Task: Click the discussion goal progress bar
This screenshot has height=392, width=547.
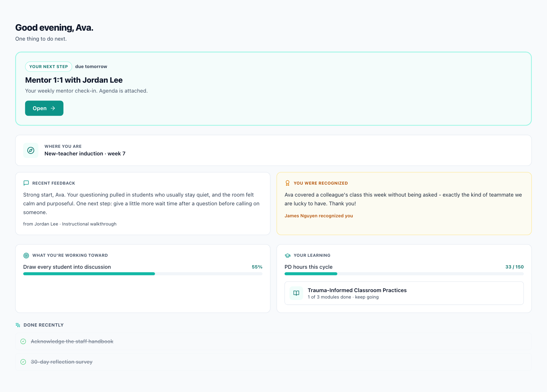Action: (143, 274)
